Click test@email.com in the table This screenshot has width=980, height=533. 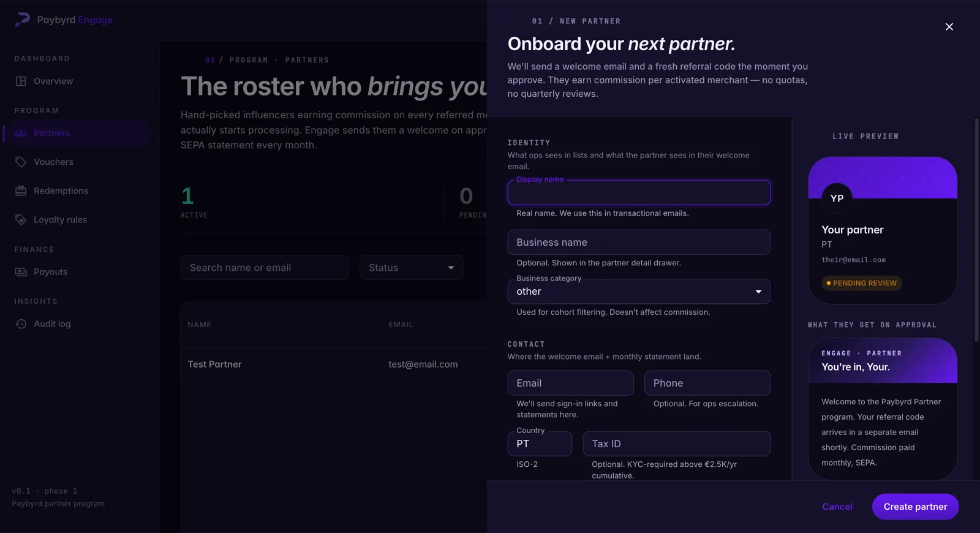tap(423, 365)
